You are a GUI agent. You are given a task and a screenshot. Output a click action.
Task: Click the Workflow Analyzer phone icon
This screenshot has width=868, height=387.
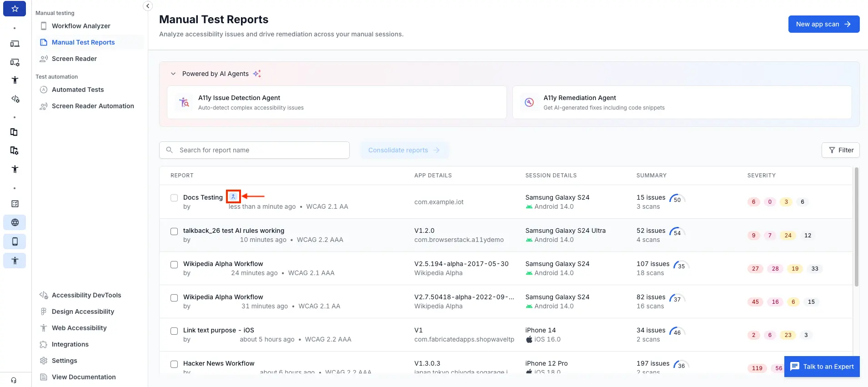[x=44, y=26]
